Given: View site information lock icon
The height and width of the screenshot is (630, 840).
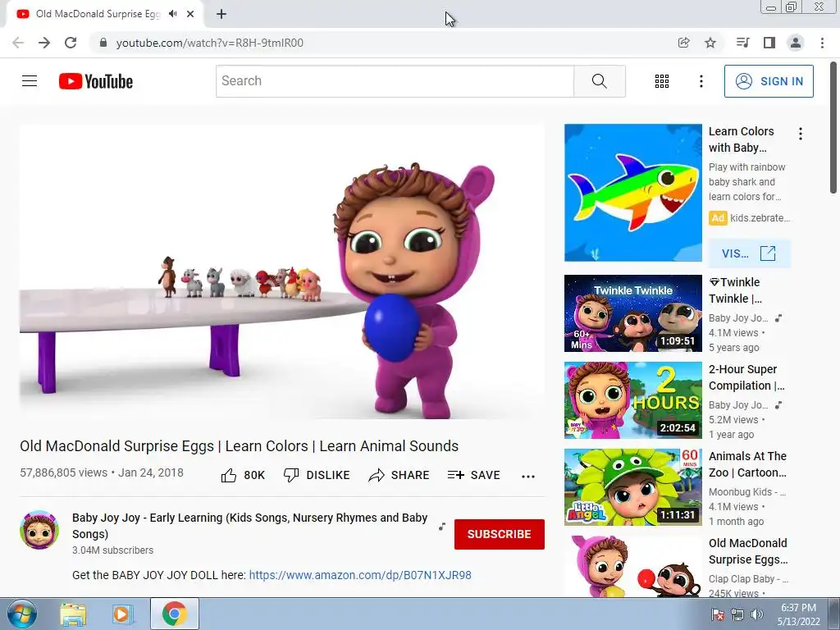Looking at the screenshot, I should click(x=103, y=43).
